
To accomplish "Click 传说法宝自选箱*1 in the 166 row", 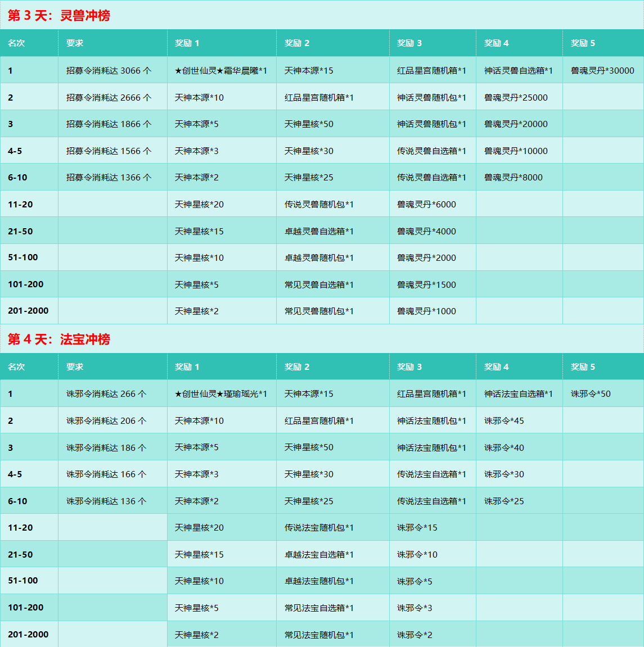I will [x=431, y=474].
